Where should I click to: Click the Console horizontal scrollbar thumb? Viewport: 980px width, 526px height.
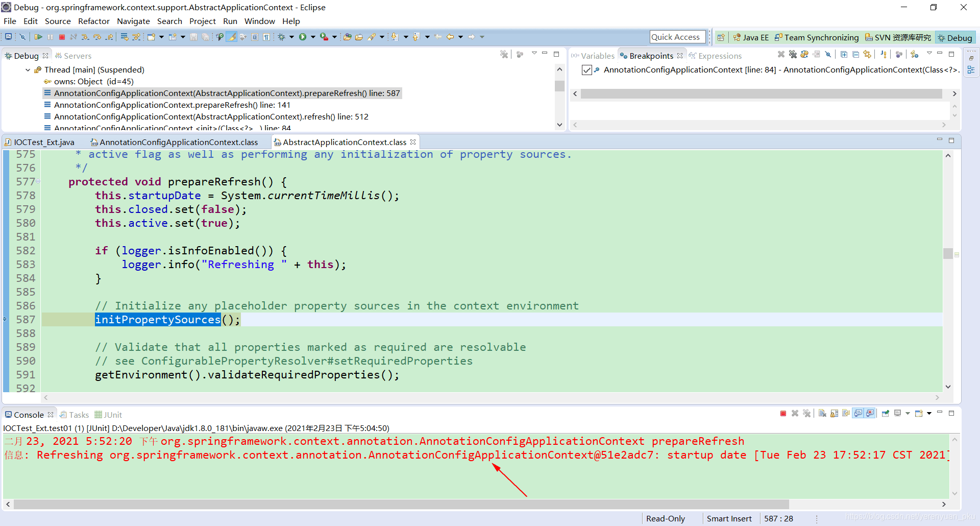[402, 504]
